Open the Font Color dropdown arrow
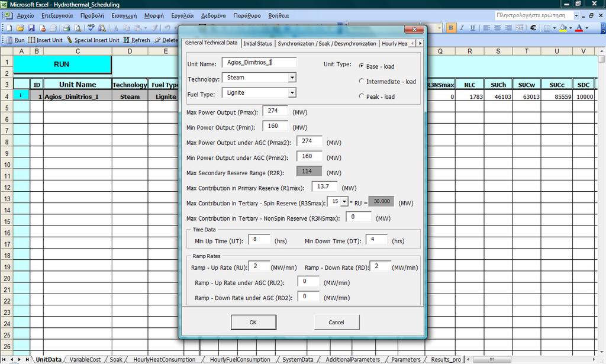Screen dimensions: 606x364 [x=586, y=28]
